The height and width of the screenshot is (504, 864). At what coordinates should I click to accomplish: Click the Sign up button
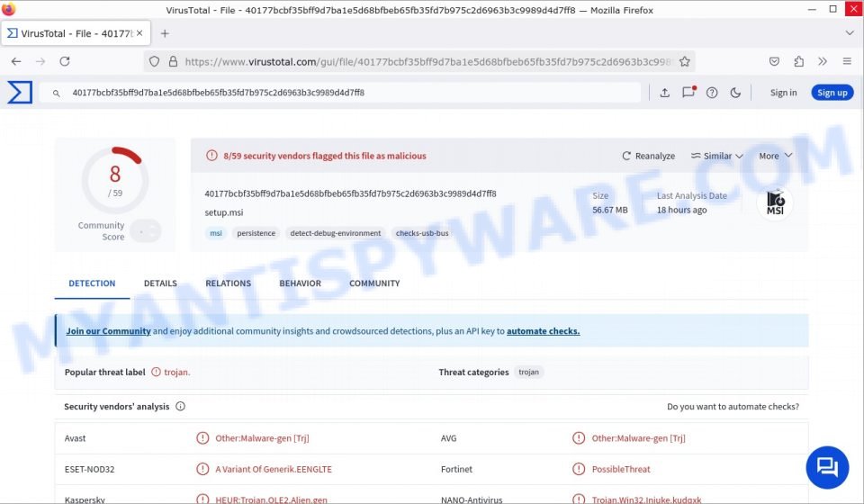point(832,93)
